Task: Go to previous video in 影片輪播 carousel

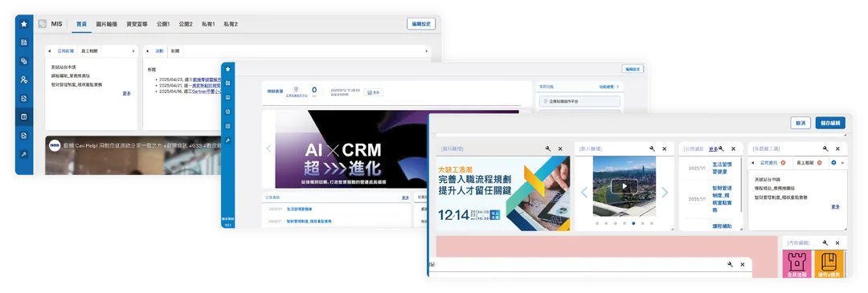Action: pyautogui.click(x=583, y=192)
